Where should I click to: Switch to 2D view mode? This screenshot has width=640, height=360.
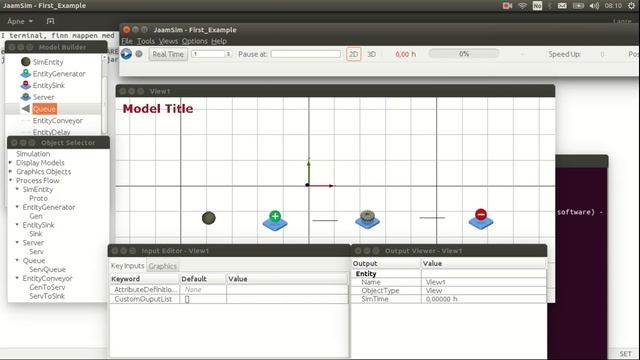click(x=353, y=54)
